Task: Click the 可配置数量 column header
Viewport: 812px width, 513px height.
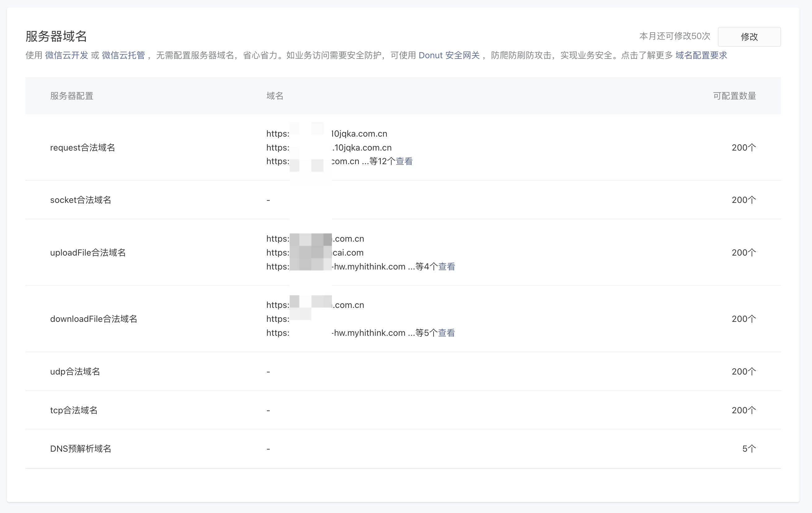Action: point(734,96)
